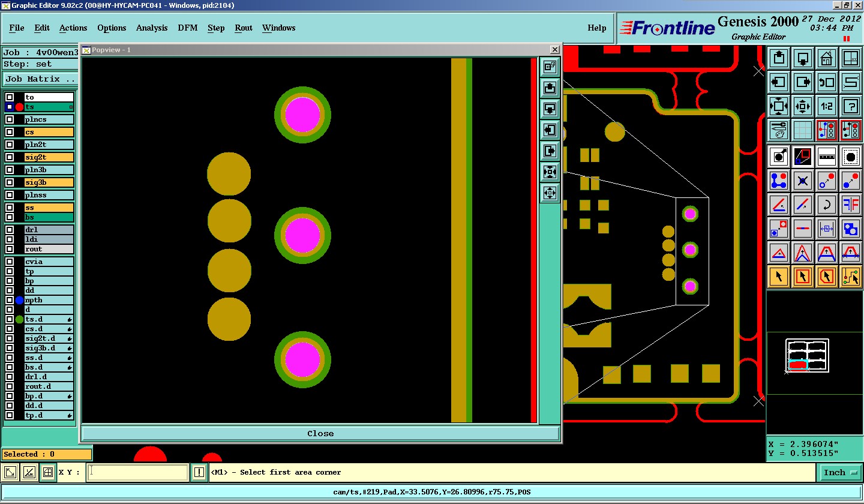This screenshot has height=504, width=864.
Task: Click the snap grid icon beside X Y
Action: click(48, 472)
